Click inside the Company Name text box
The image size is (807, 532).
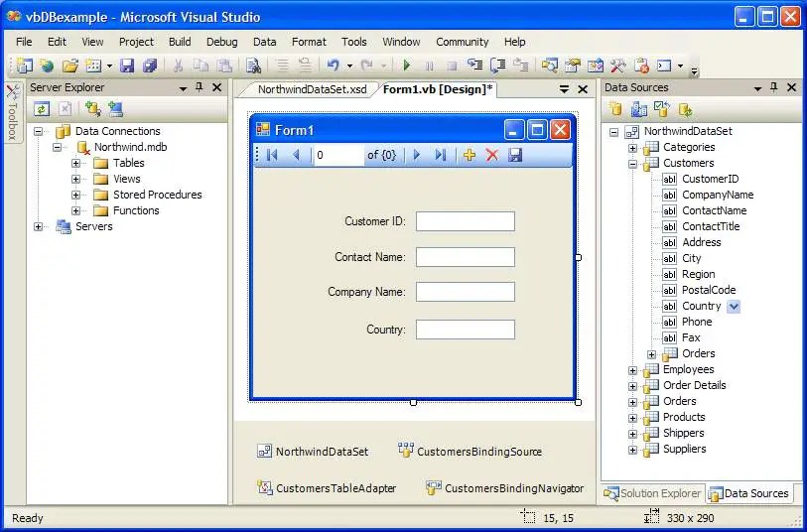[x=466, y=292]
